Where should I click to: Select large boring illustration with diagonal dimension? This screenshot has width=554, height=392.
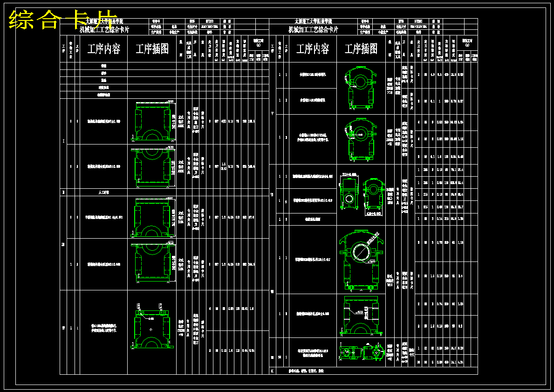pos(362,260)
